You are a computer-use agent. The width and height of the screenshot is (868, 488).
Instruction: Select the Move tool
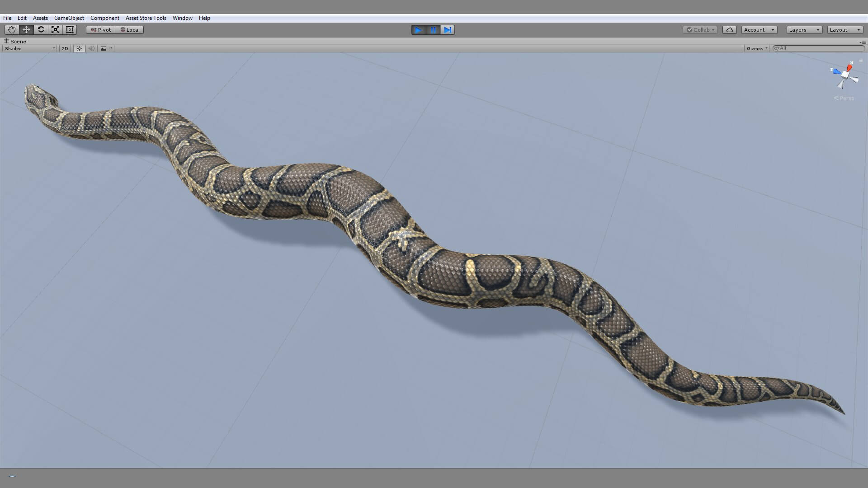pos(26,30)
